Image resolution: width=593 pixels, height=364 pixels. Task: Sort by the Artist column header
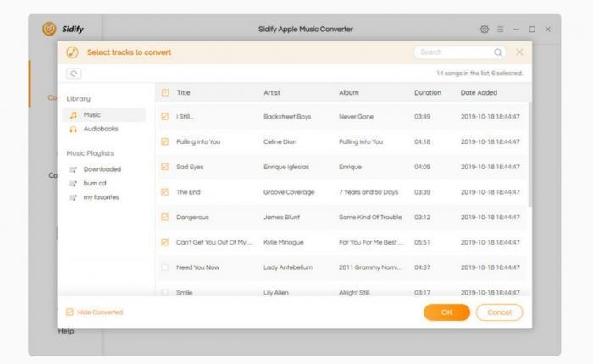(x=272, y=92)
